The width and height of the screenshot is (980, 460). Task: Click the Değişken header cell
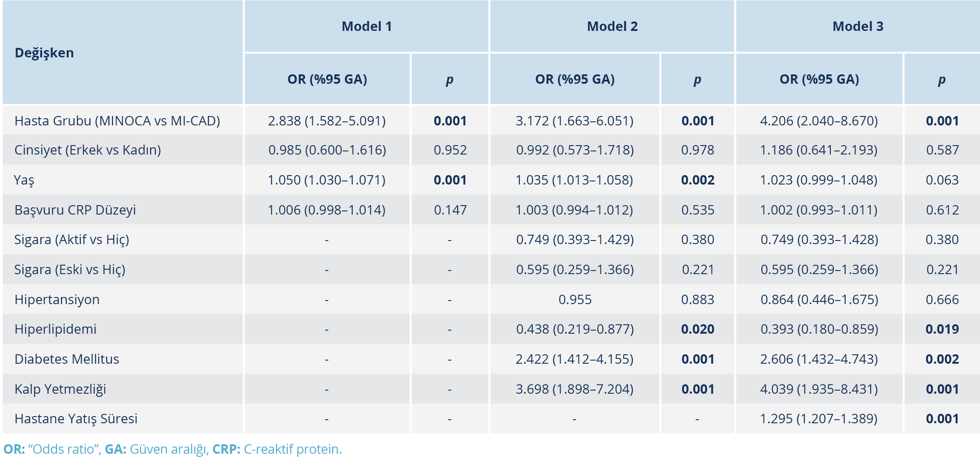[x=44, y=53]
